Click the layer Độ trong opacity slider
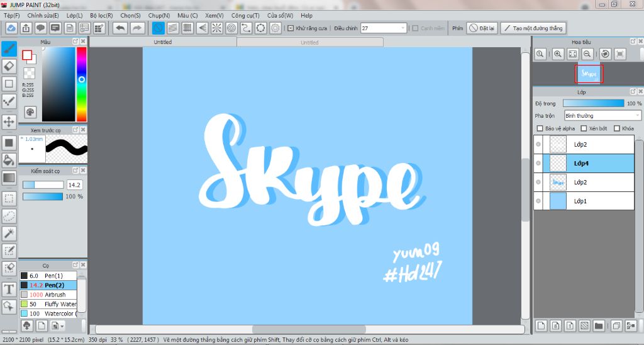644x345 pixels. click(x=594, y=103)
